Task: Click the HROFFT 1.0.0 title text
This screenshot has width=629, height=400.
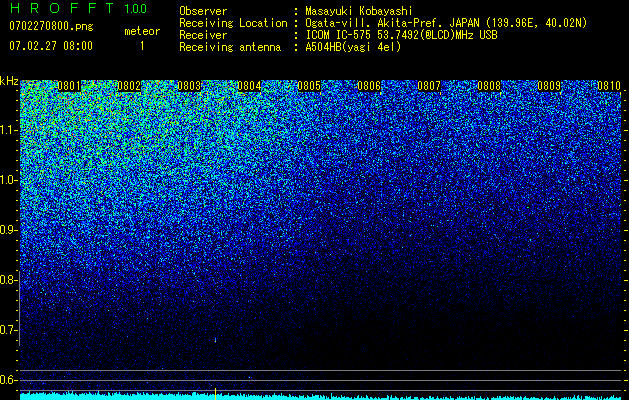Action: pyautogui.click(x=79, y=8)
